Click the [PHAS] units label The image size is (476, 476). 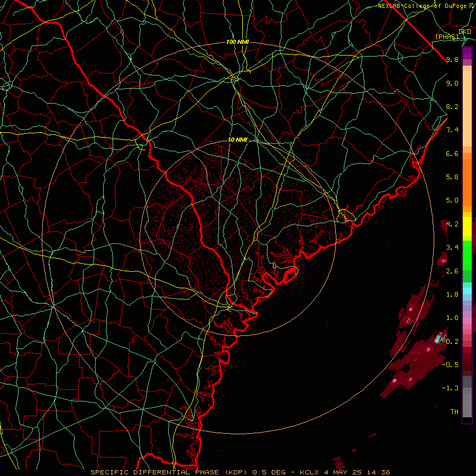(x=447, y=36)
